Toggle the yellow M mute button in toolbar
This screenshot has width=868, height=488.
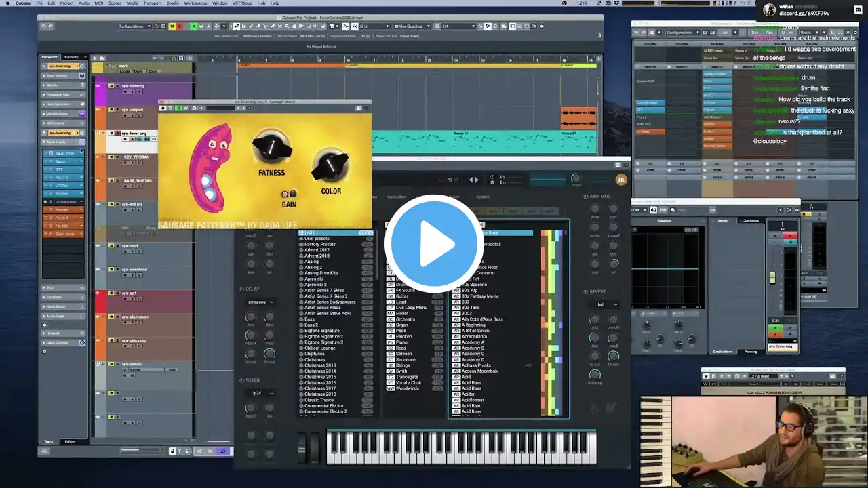[x=172, y=26]
